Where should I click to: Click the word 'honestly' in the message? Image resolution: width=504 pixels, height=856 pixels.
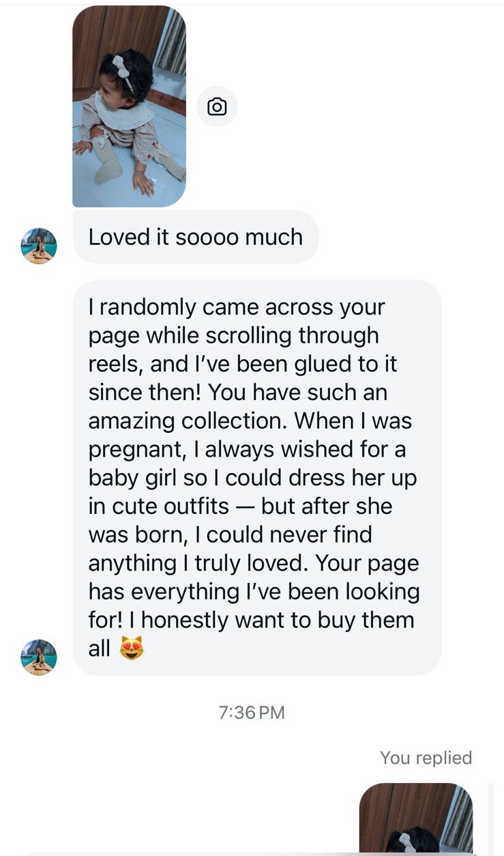185,620
